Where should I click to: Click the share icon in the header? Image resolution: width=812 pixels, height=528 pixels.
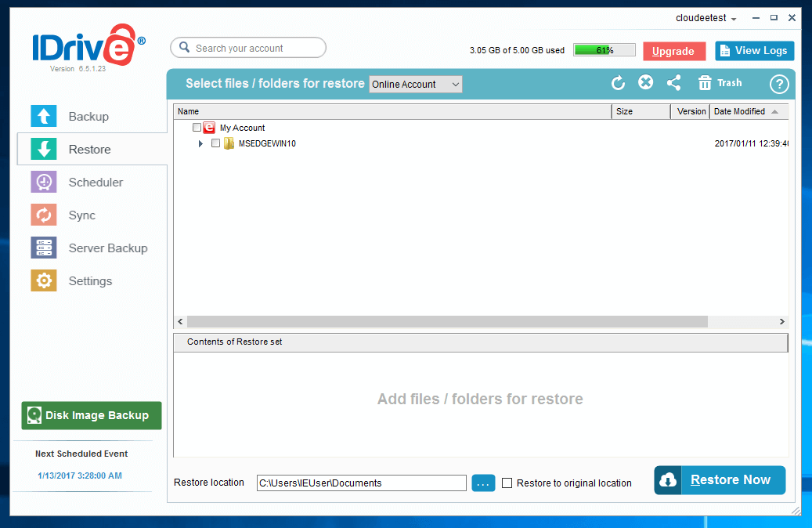673,83
